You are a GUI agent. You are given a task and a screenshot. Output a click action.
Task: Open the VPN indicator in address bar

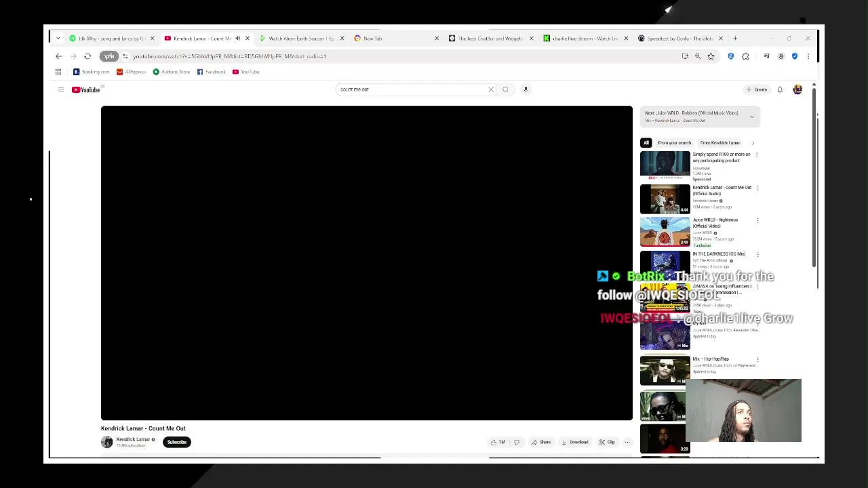(109, 56)
